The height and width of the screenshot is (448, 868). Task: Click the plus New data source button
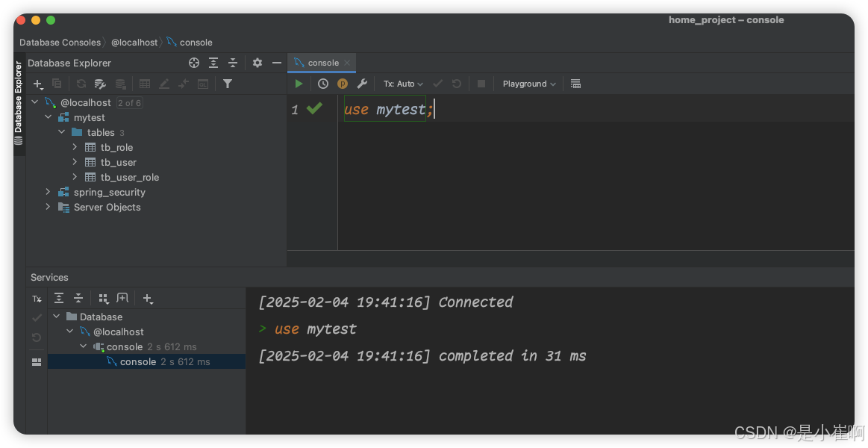38,84
